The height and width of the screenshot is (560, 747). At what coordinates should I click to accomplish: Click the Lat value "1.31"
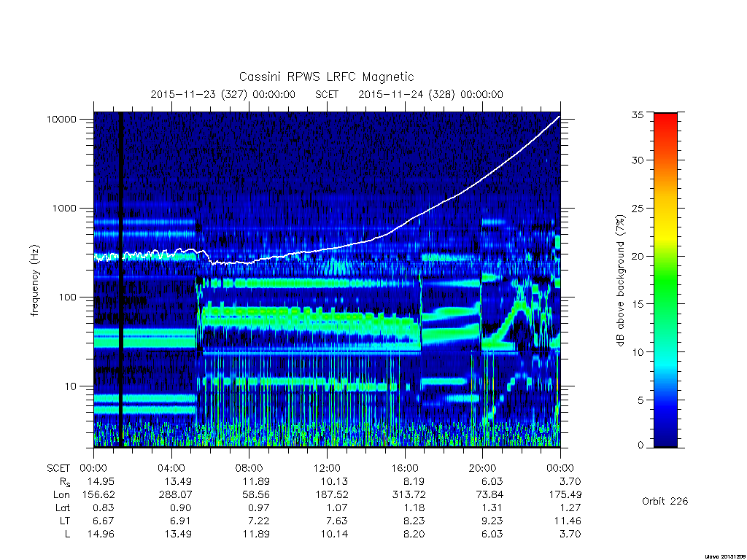492,507
